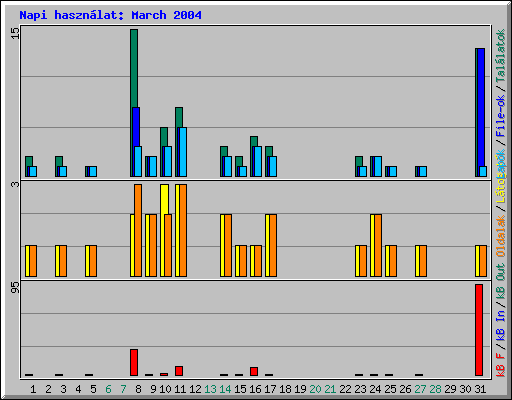Click day label "30" on x-axis
The height and width of the screenshot is (400, 512).
point(465,389)
